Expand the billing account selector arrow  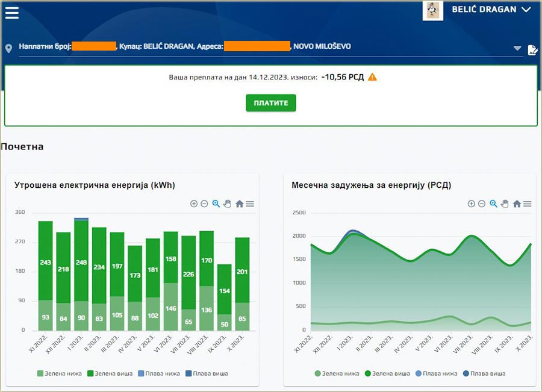[x=517, y=48]
